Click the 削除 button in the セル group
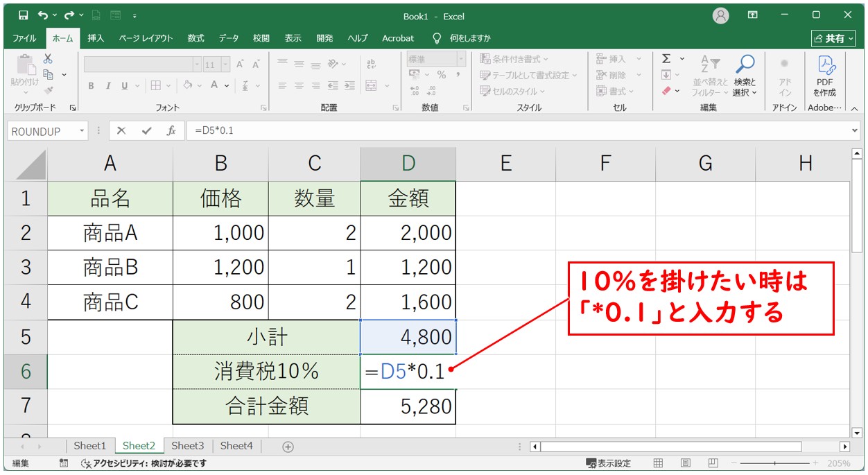The image size is (868, 475). click(618, 75)
